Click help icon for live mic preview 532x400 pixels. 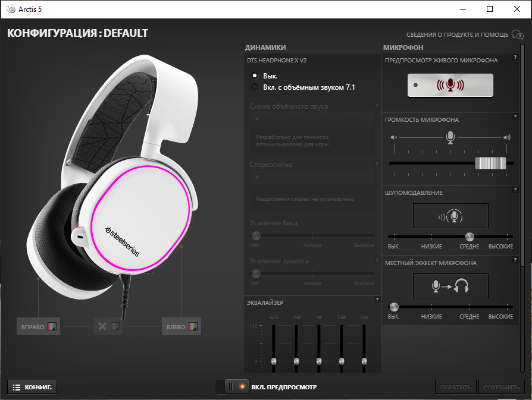click(515, 57)
